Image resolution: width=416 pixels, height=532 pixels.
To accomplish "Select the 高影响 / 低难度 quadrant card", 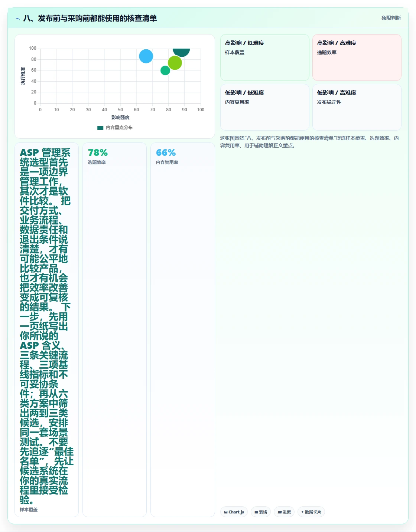I will pyautogui.click(x=265, y=58).
